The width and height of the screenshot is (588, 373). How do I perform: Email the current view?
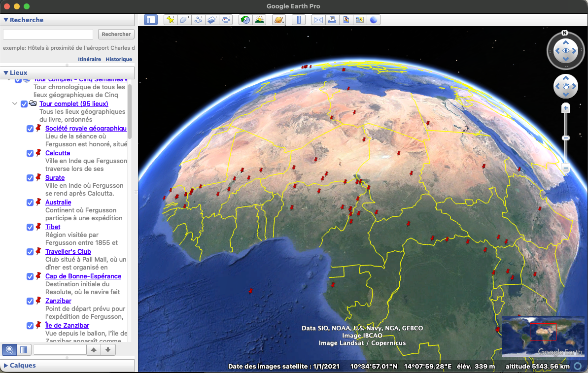[318, 19]
